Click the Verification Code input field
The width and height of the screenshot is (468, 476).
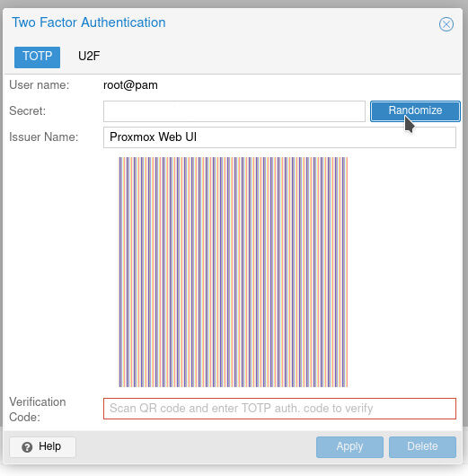[279, 409]
